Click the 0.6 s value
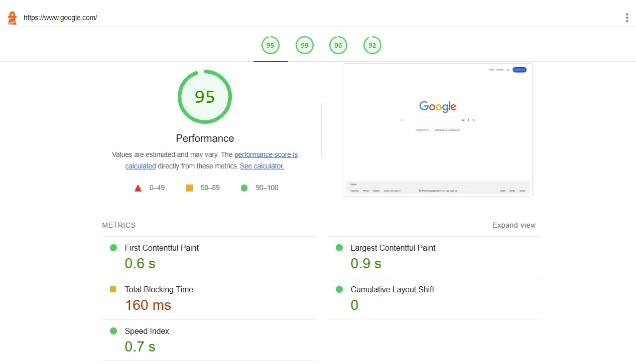The height and width of the screenshot is (364, 636). pos(140,263)
